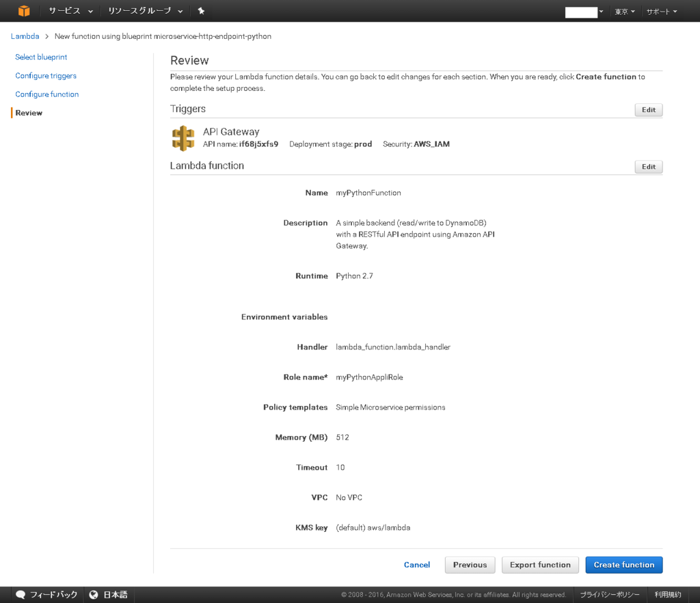Viewport: 700px width, 603px height.
Task: Click the API Gateway heading
Action: (x=231, y=132)
